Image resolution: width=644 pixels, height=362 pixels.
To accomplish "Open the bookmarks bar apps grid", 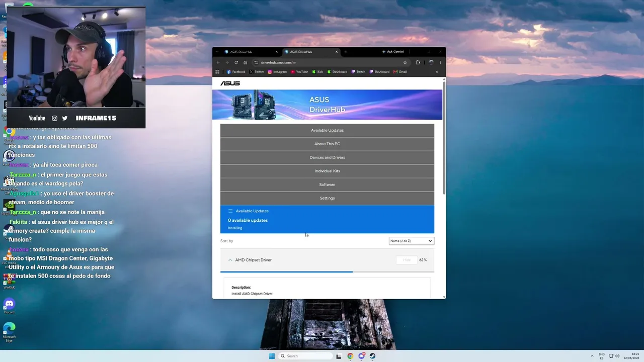I will pos(217,72).
